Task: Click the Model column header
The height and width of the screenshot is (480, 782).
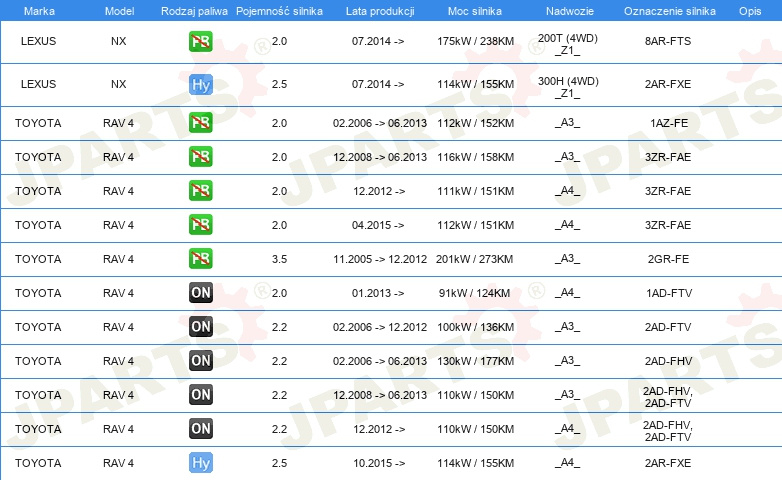Action: point(119,11)
